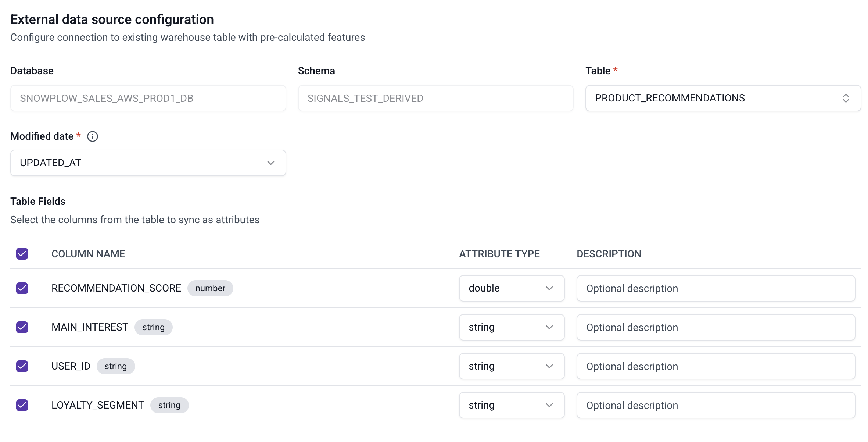Viewport: 868px width, 442px height.
Task: Click the Database field SNOWPLOW_SALES_AWS_PROD1_DB
Action: pyautogui.click(x=148, y=98)
